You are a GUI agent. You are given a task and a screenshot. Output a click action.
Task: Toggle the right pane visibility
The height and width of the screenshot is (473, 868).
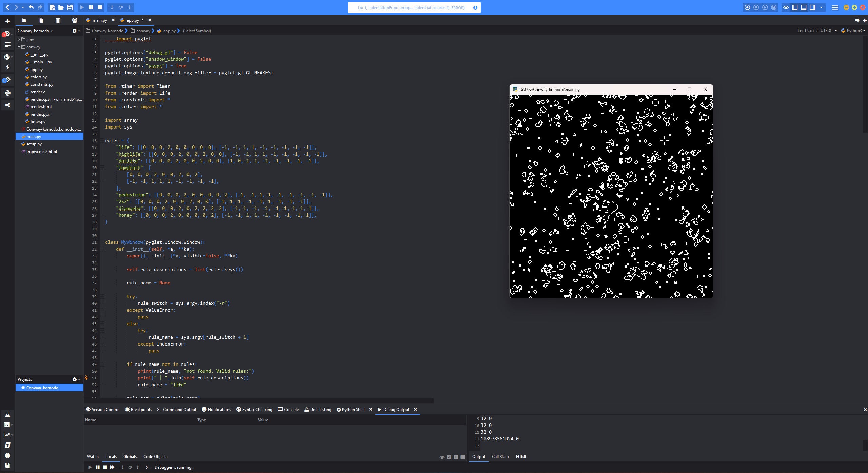coord(812,7)
